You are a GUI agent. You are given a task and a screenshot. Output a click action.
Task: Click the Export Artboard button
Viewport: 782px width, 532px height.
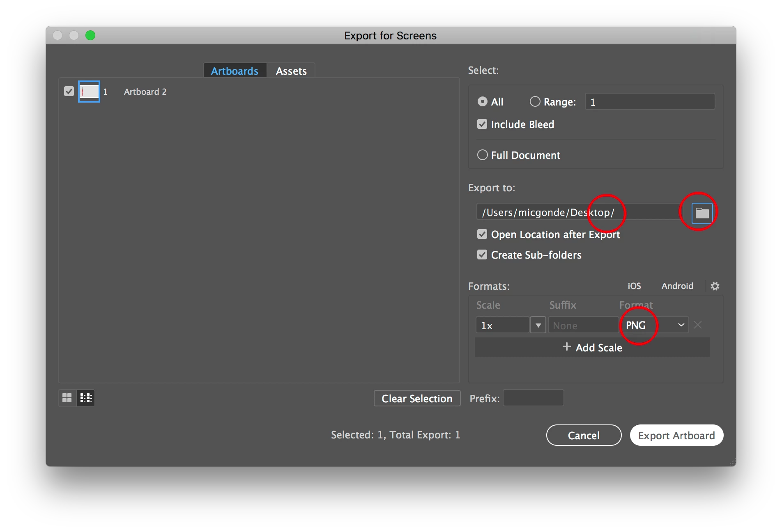coord(676,435)
